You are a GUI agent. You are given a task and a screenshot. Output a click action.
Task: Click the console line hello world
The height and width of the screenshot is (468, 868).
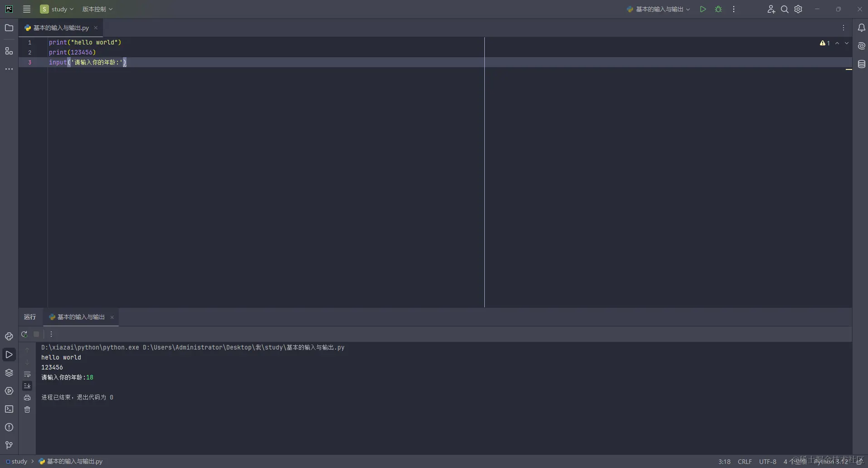[61, 357]
